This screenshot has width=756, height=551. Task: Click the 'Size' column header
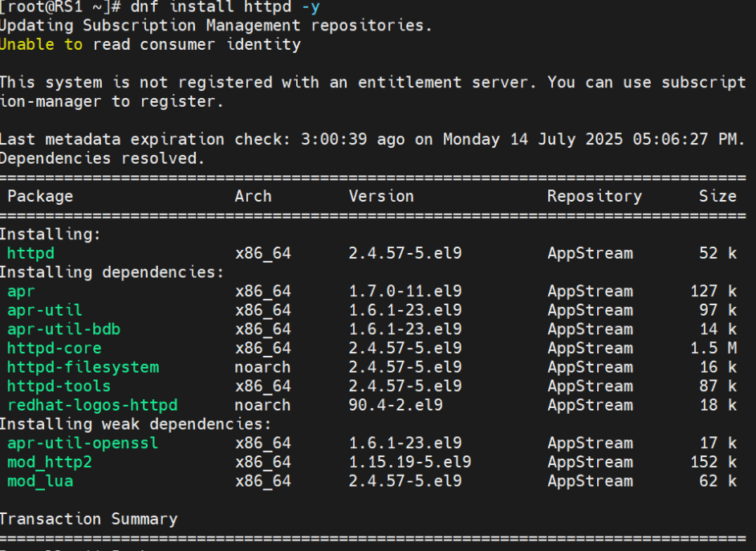718,196
